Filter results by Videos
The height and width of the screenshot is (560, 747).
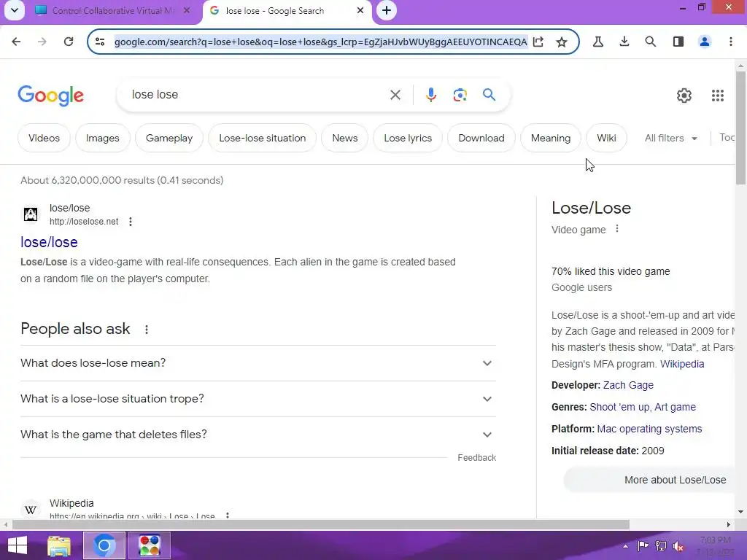44,138
